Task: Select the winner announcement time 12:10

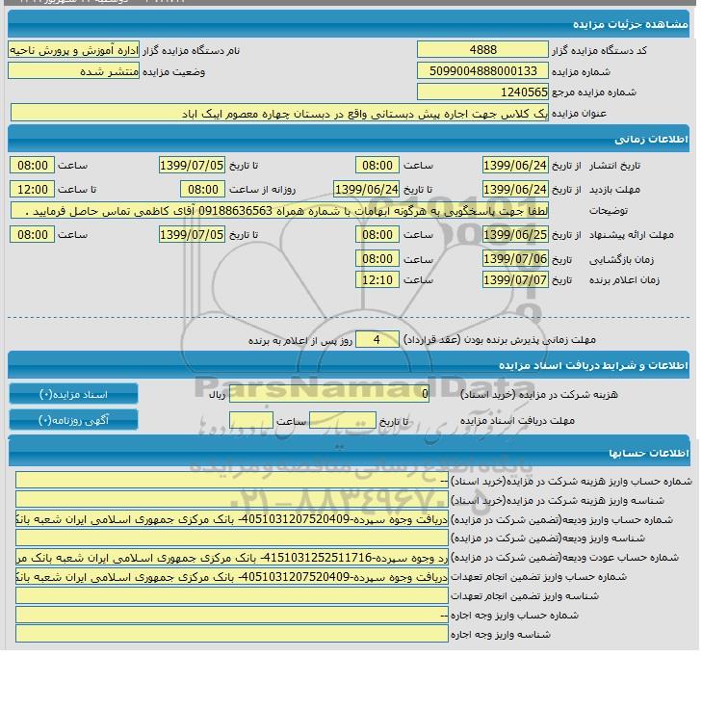Action: pos(377,280)
